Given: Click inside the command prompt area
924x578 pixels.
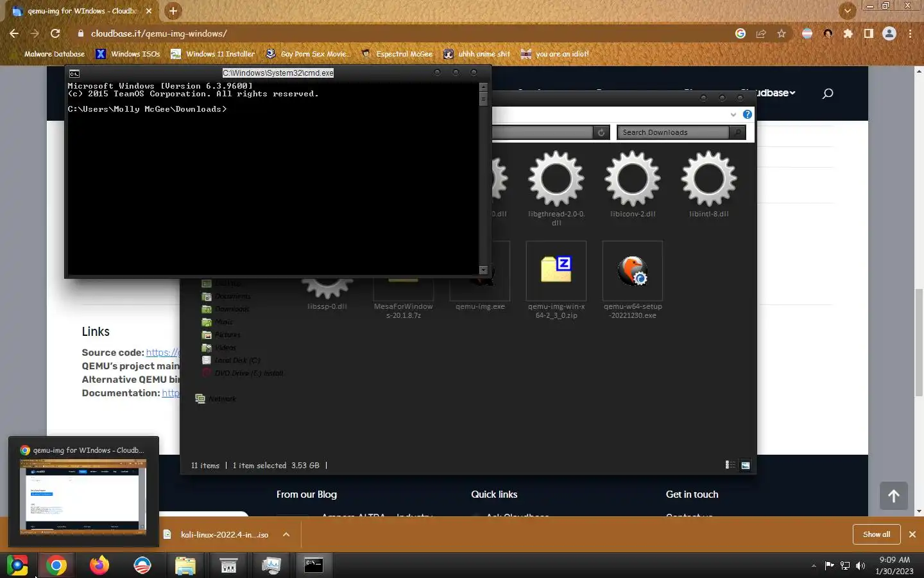Looking at the screenshot, I should [273, 178].
